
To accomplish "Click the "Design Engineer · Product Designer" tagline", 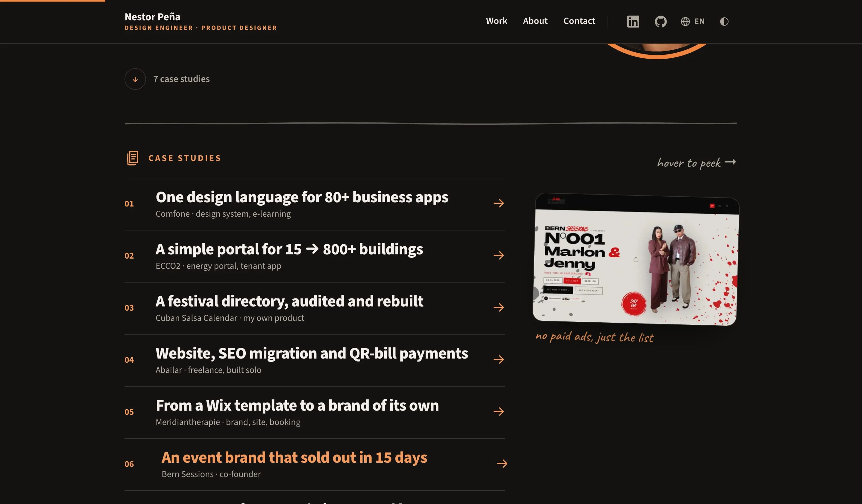I will [x=201, y=28].
